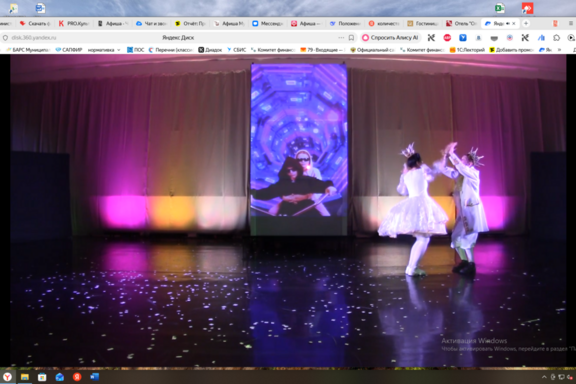Viewport: 576px width, 384px height.
Task: Open the БАРС Муниципалитет bookmark
Action: click(28, 50)
